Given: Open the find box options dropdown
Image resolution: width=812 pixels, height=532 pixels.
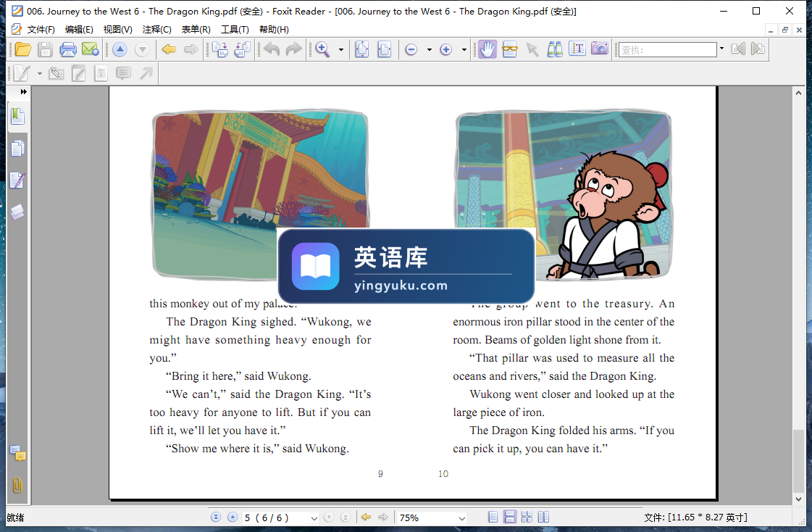Looking at the screenshot, I should (x=722, y=49).
